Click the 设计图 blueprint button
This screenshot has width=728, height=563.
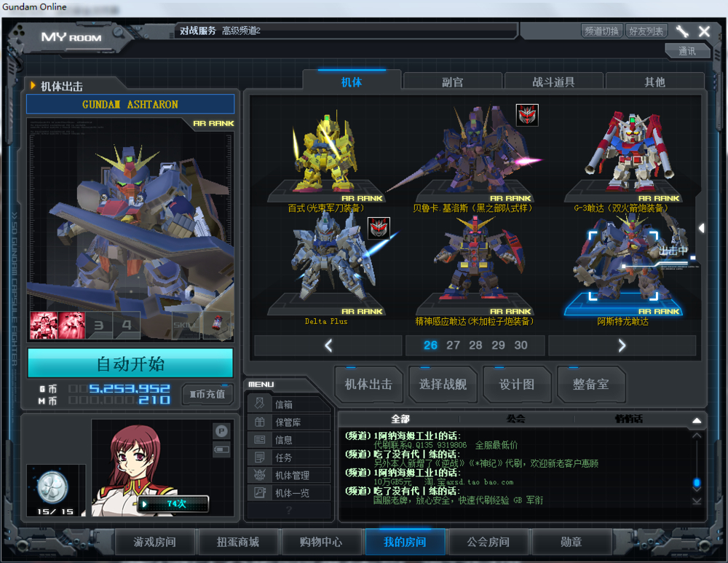pyautogui.click(x=516, y=384)
